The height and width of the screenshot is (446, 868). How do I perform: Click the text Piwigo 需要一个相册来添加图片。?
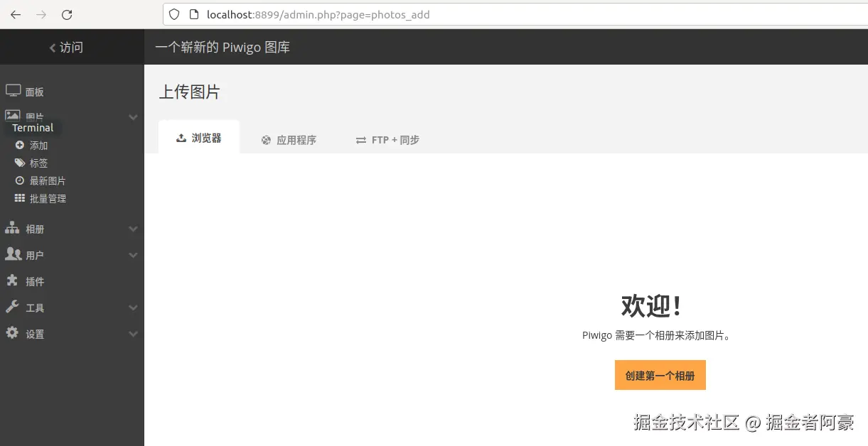(x=657, y=335)
